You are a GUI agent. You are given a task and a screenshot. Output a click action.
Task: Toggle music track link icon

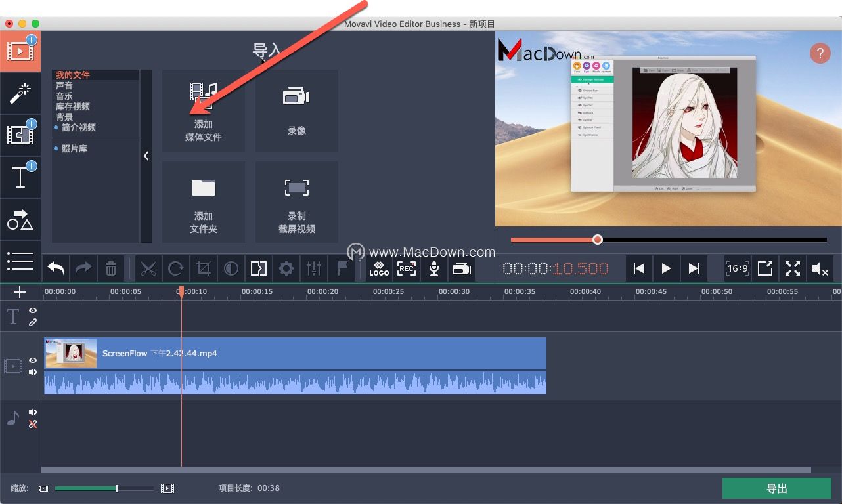coord(33,424)
